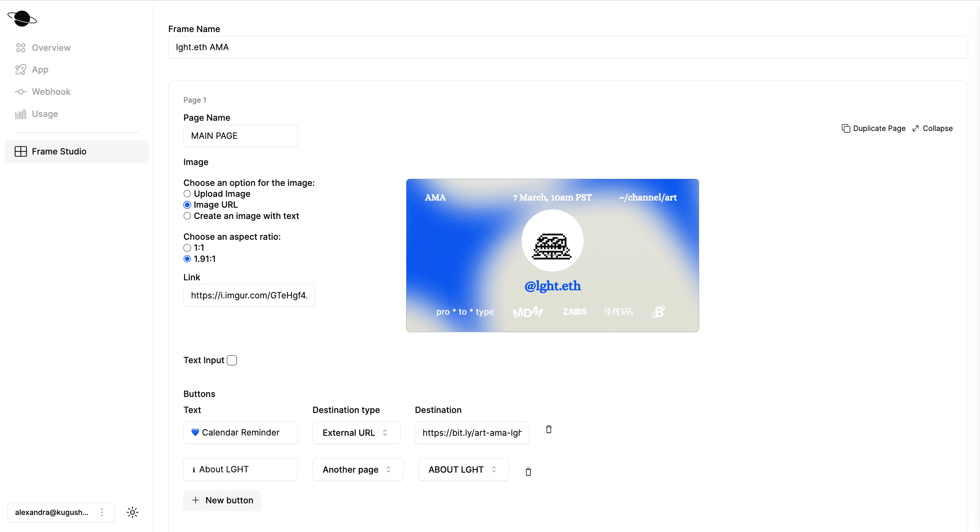Choose the 1.91:1 aspect ratio

point(187,259)
